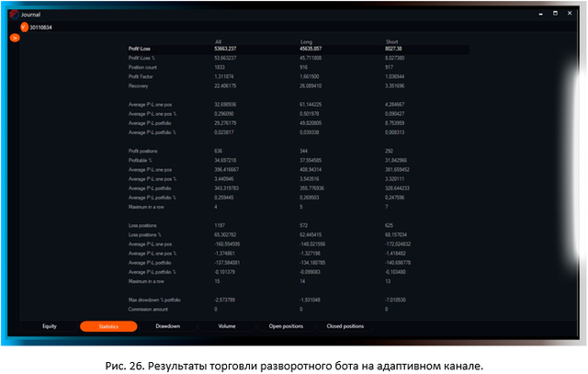This screenshot has width=588, height=374.
Task: Select the Loss positions % label
Action: pyautogui.click(x=145, y=235)
